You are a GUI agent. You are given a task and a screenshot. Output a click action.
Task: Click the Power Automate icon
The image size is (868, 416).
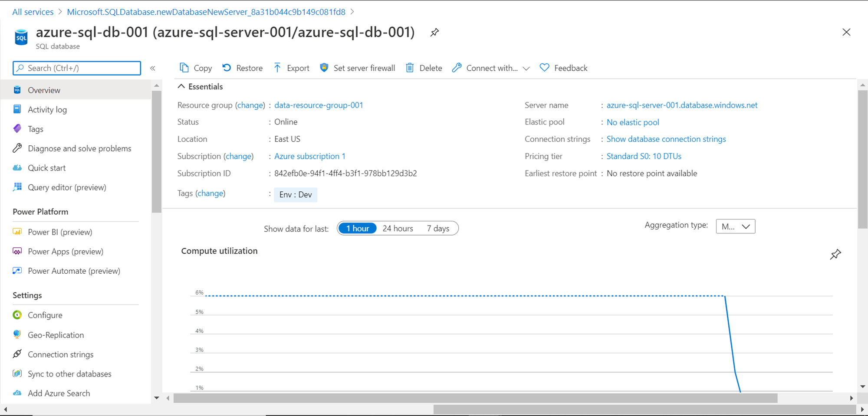click(17, 271)
